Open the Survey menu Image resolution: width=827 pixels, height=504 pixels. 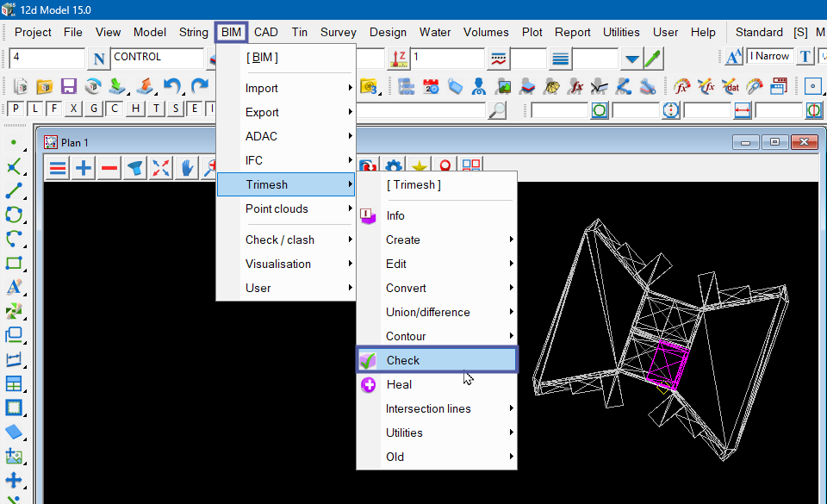tap(338, 32)
